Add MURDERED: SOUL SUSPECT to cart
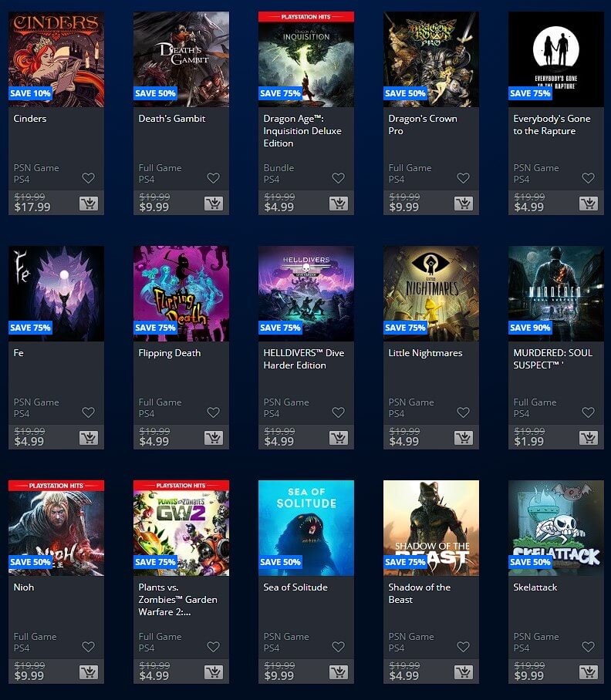Viewport: 611px width, 700px height. click(x=589, y=438)
